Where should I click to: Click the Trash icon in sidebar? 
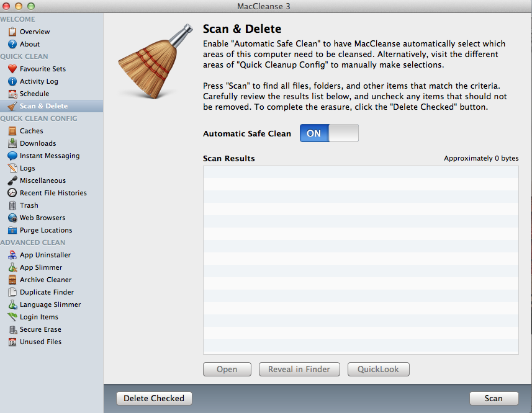12,205
